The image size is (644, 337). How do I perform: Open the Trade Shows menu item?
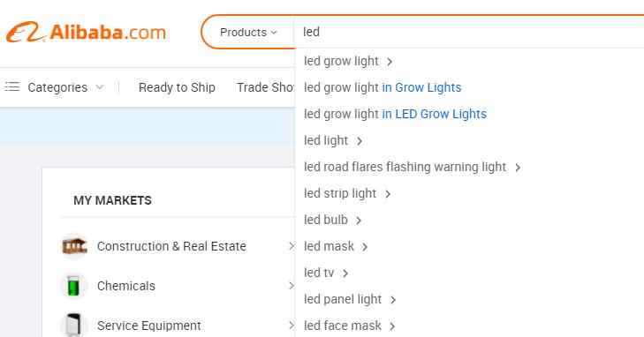(265, 87)
